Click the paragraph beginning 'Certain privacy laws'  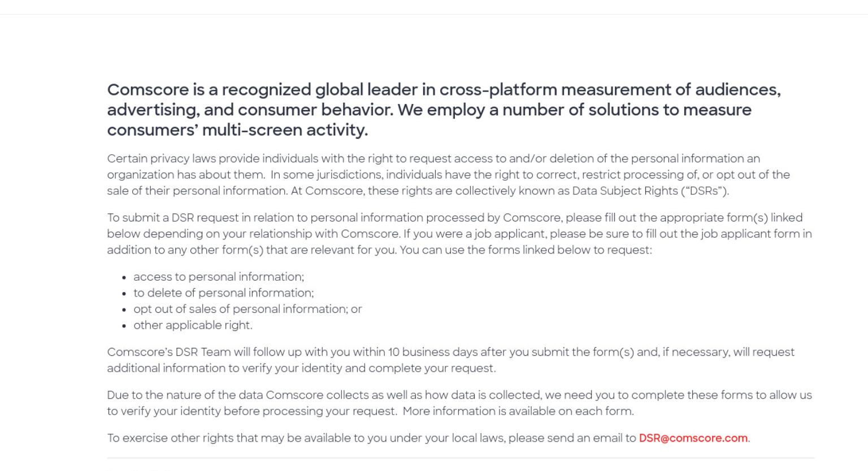coord(448,175)
